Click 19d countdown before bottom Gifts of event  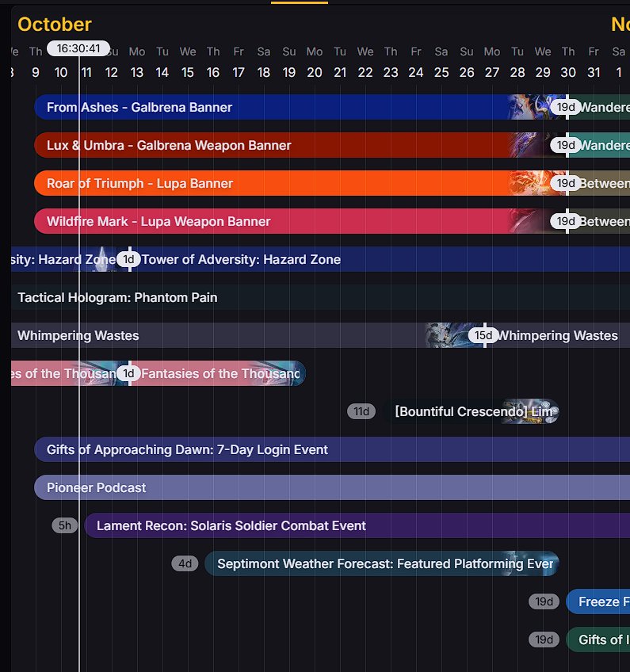(x=544, y=640)
